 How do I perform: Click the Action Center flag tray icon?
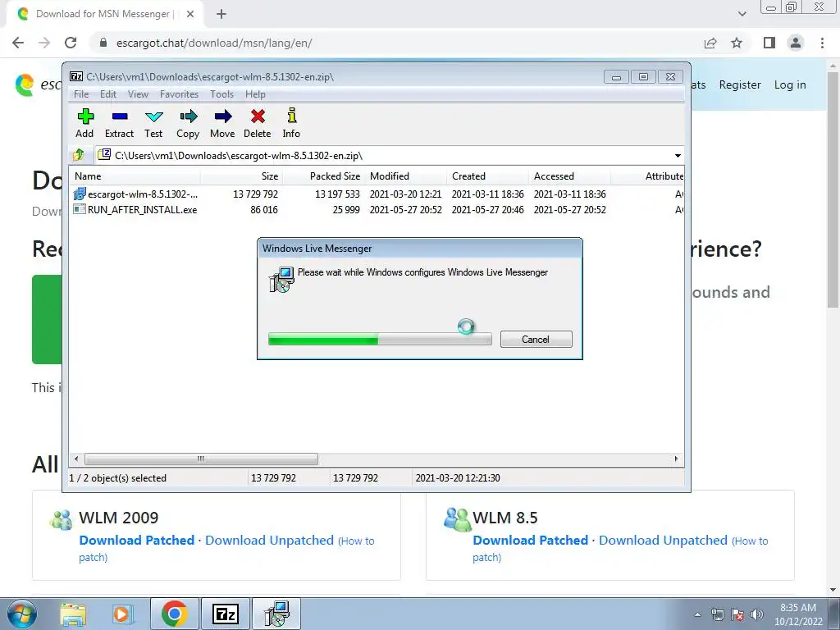point(737,614)
